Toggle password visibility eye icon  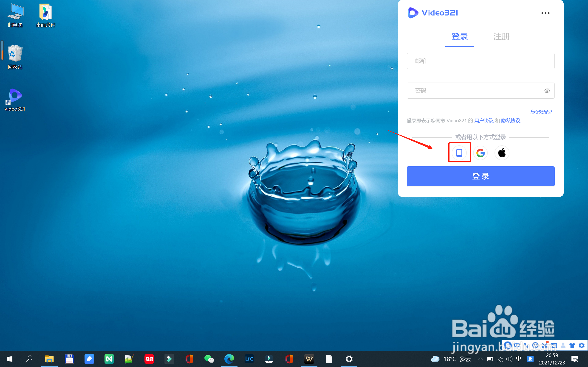click(547, 91)
